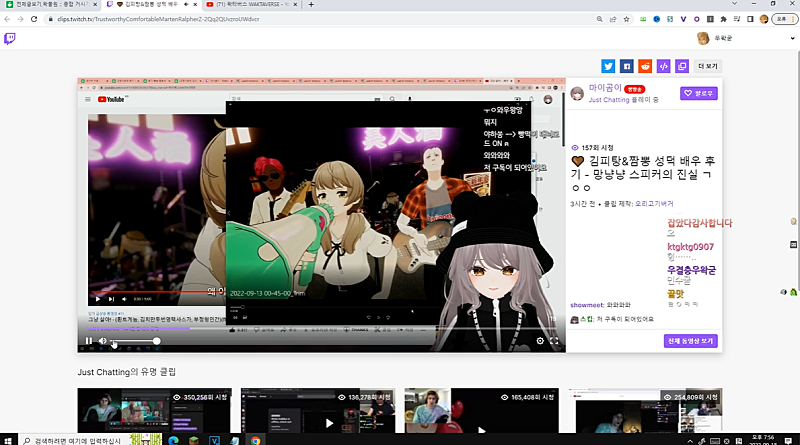Open the Just Chatting category link
This screenshot has width=800, height=445.
(x=609, y=100)
